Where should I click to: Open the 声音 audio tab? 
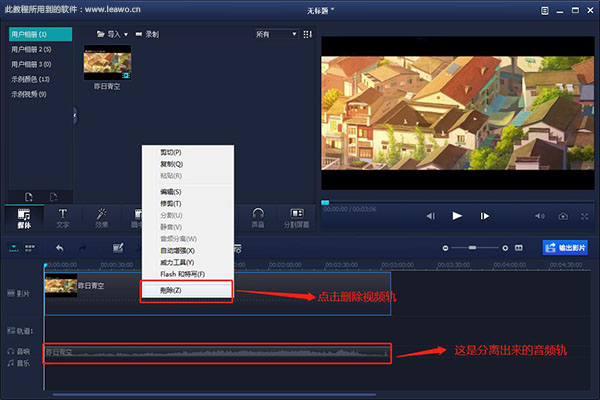[258, 219]
